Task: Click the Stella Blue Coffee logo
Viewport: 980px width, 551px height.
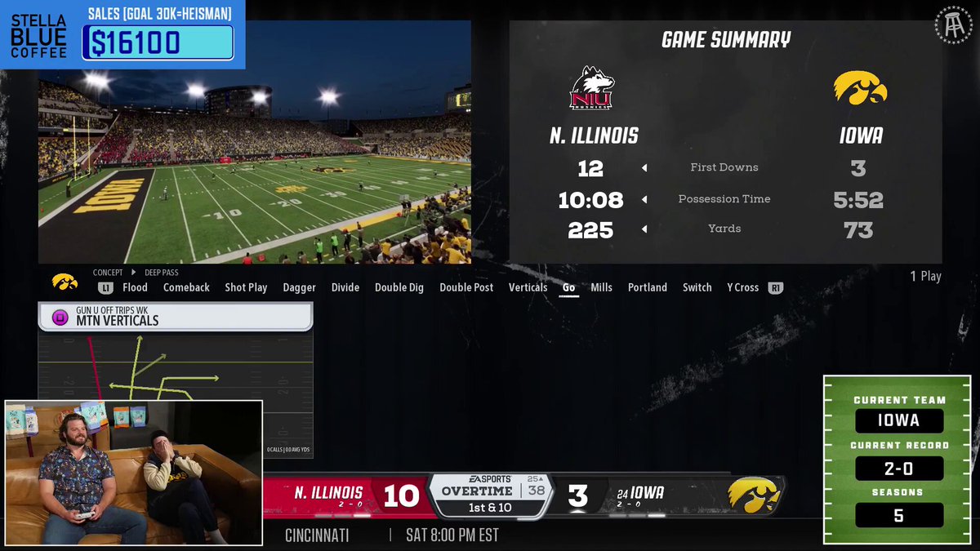Action: pos(38,35)
